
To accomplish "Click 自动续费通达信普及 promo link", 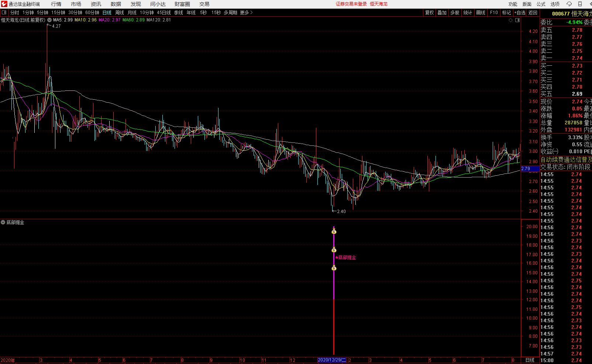I will [566, 160].
